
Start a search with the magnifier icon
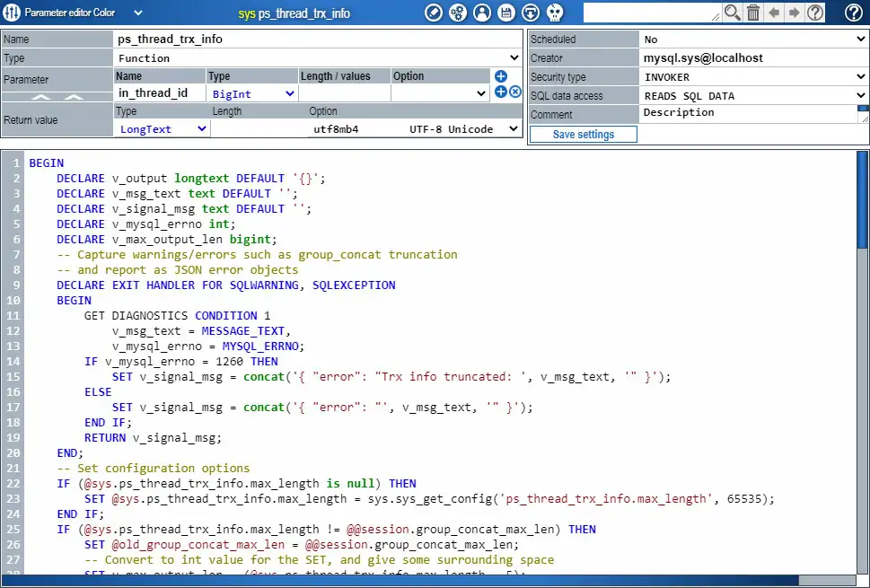click(x=734, y=13)
